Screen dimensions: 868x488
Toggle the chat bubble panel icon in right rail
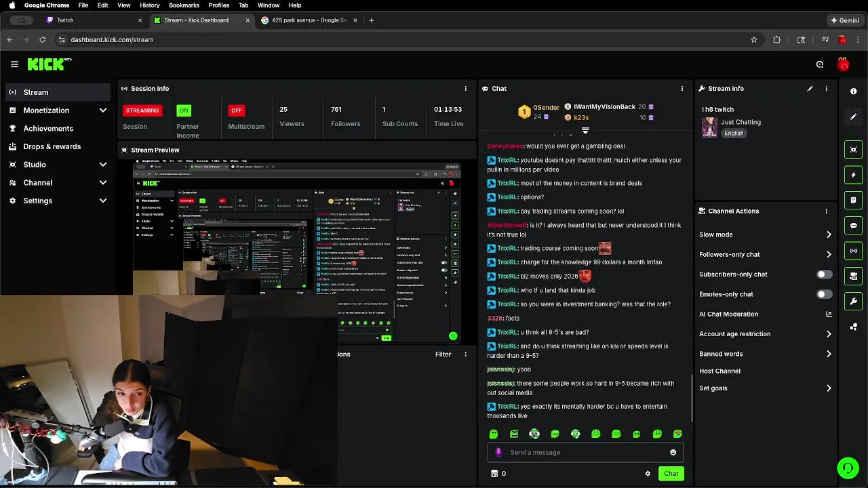(853, 225)
